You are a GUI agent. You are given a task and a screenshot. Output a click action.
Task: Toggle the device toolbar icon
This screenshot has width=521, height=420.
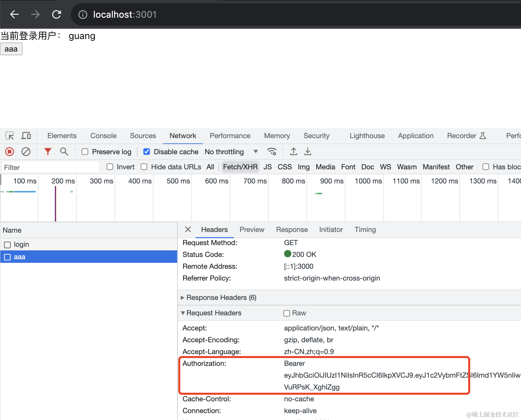(26, 136)
